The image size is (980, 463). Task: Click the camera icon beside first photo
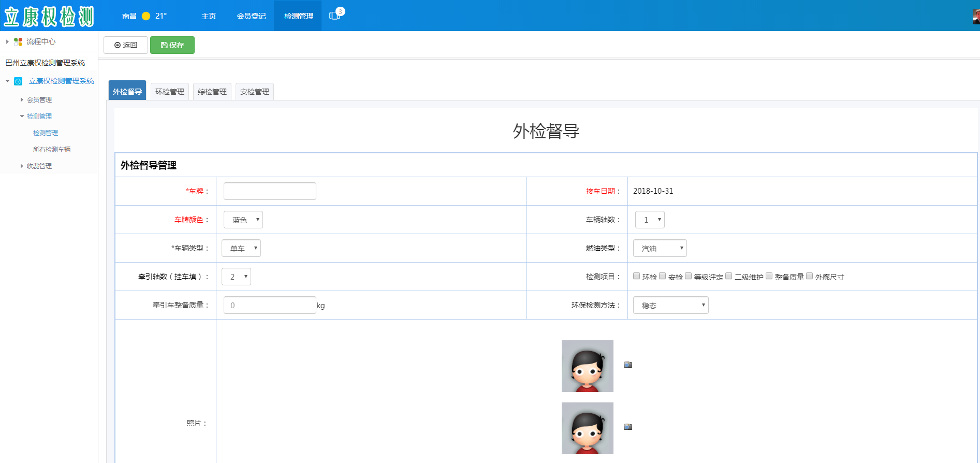coord(627,365)
